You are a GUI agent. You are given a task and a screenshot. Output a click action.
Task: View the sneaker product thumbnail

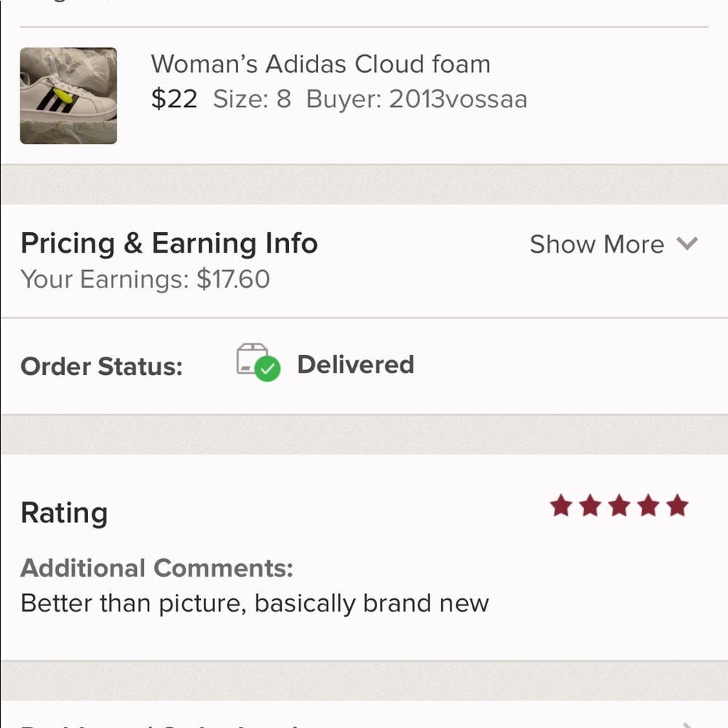(x=68, y=95)
